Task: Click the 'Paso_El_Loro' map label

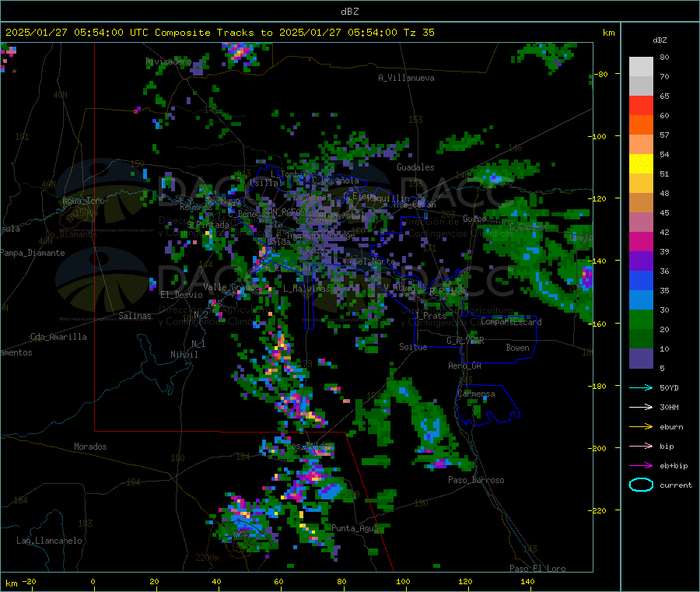Action: [x=538, y=569]
